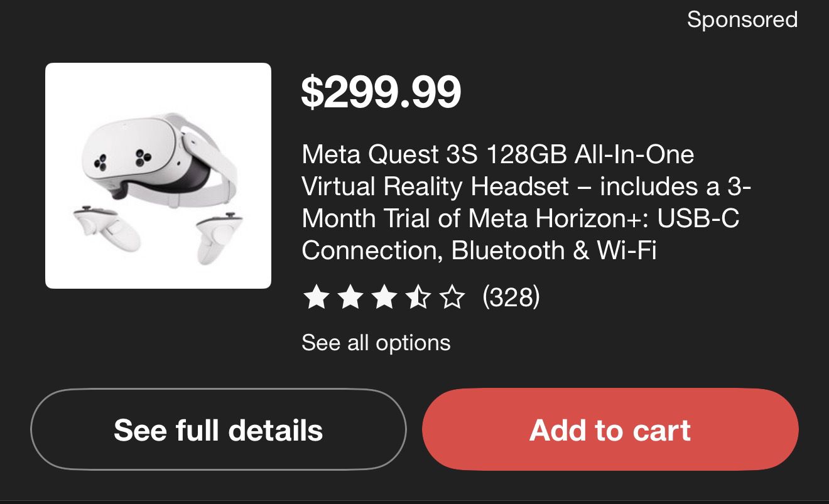829x504 pixels.
Task: Click the Connection, Bluetooth & Wi-Fi line
Action: click(x=479, y=250)
